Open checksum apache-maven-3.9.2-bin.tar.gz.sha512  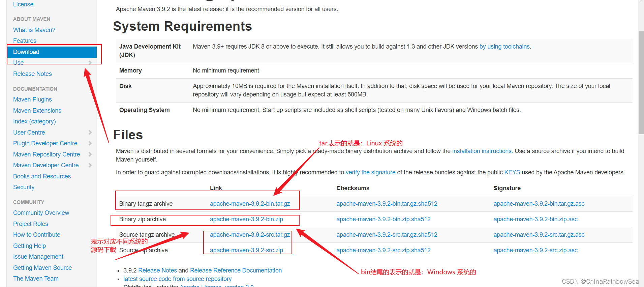[387, 204]
